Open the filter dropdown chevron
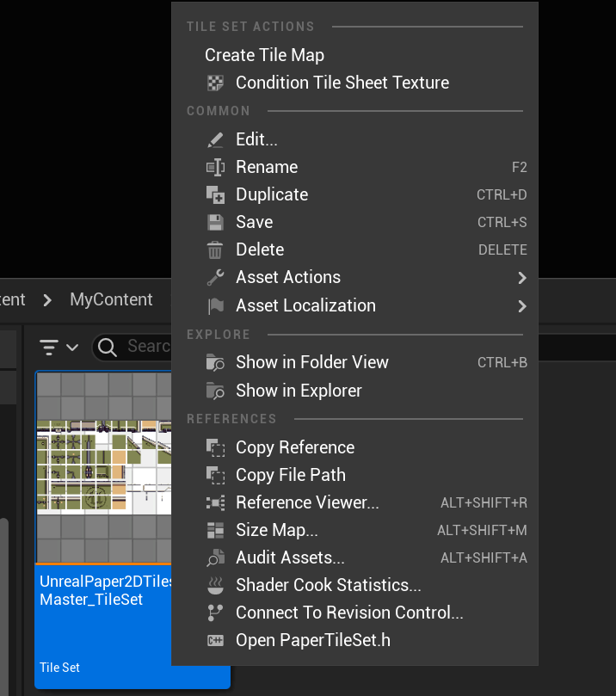This screenshot has height=696, width=616. click(x=71, y=347)
